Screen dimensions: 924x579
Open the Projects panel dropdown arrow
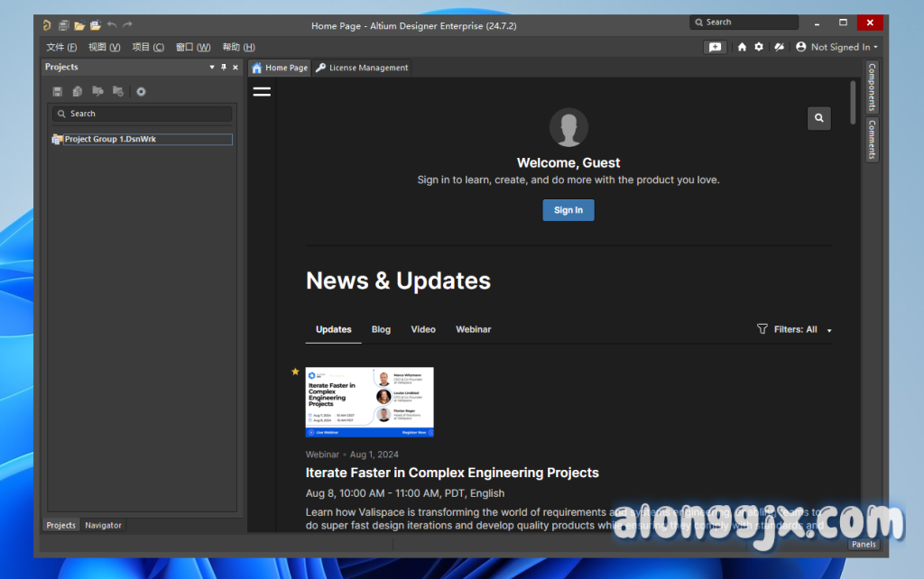click(x=212, y=68)
